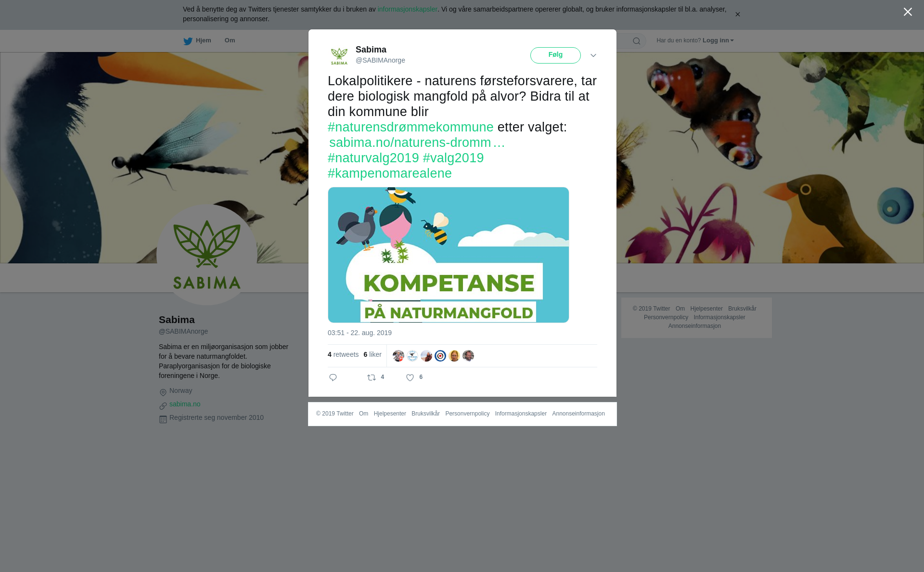Close the tweet overlay with X

pyautogui.click(x=908, y=12)
